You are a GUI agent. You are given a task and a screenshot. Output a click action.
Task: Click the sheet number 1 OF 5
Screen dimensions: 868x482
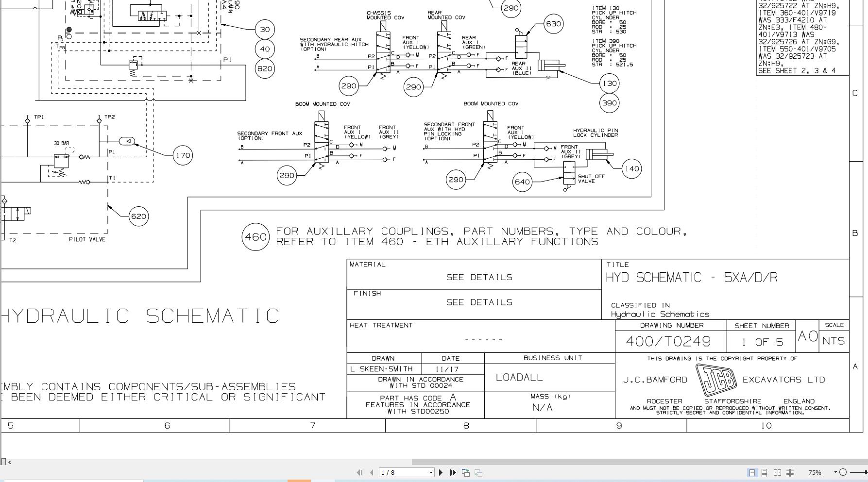tap(762, 342)
